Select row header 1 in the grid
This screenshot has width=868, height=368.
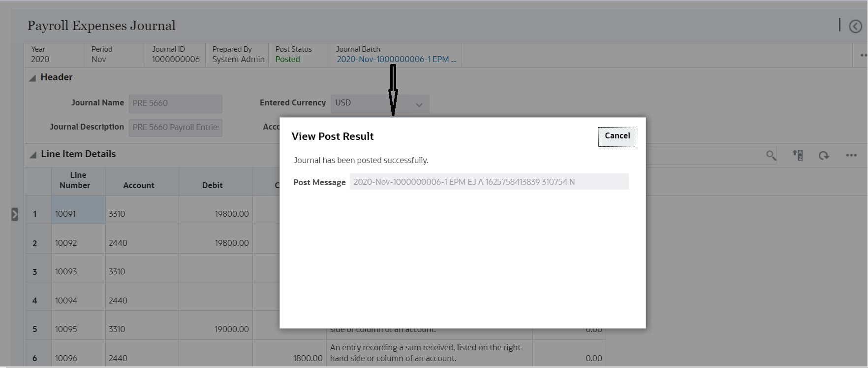[38, 210]
